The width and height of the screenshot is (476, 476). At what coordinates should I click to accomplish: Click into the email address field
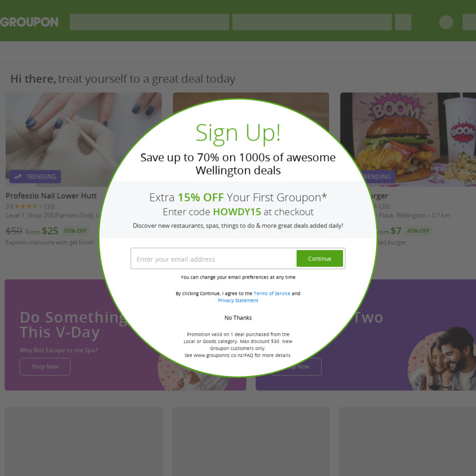[x=214, y=259]
